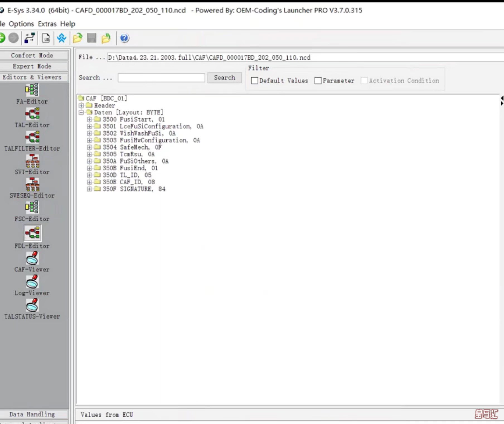Switch to Expert Mode panel
Screen dimensions: 504x424
pyautogui.click(x=34, y=66)
